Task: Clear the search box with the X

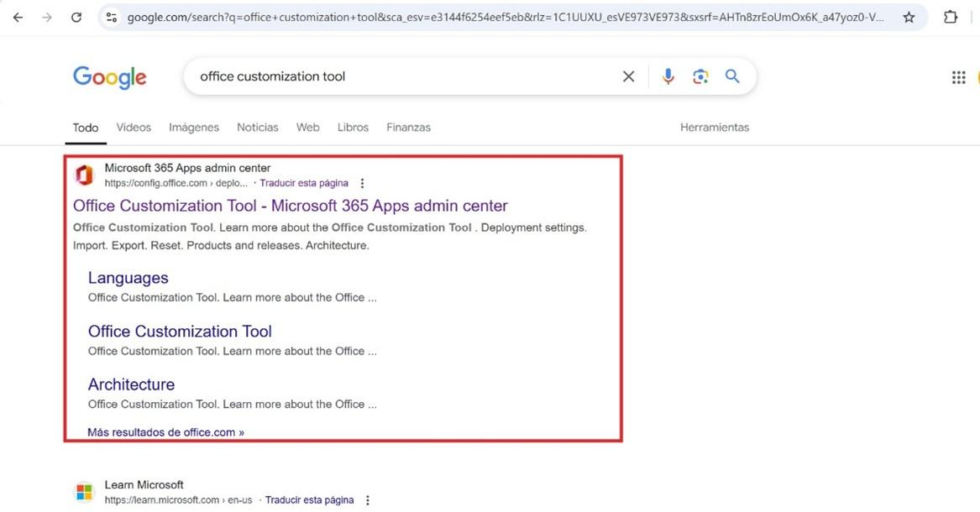Action: [629, 76]
